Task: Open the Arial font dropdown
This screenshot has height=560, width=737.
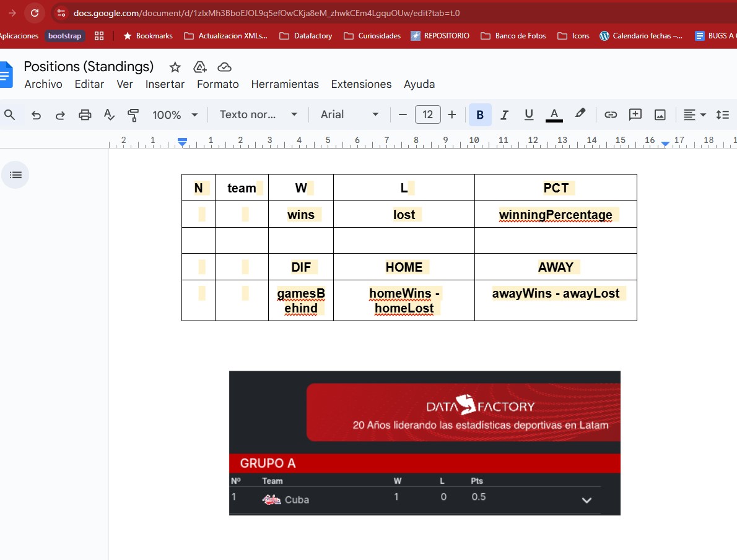Action: pyautogui.click(x=349, y=114)
